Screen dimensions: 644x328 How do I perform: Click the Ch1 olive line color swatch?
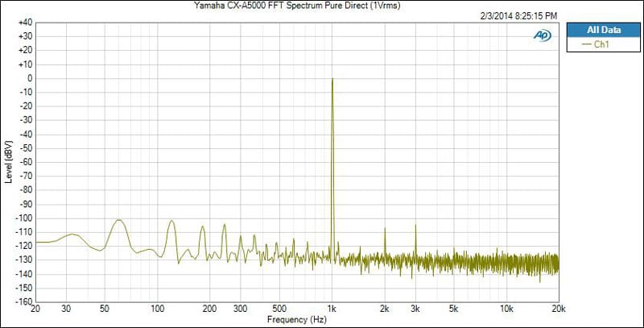584,44
